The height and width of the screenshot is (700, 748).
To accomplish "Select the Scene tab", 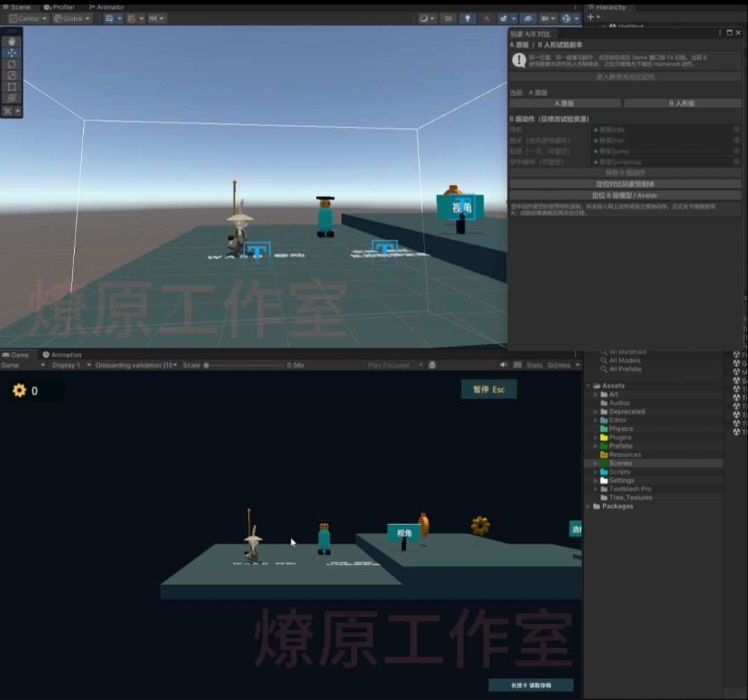I will [x=17, y=7].
